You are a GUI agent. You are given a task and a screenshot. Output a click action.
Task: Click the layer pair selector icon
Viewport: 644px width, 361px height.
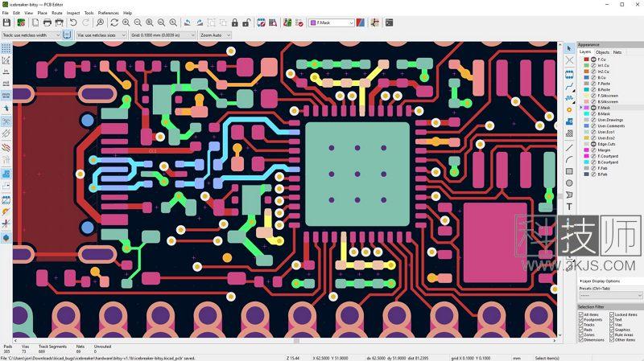(x=360, y=23)
